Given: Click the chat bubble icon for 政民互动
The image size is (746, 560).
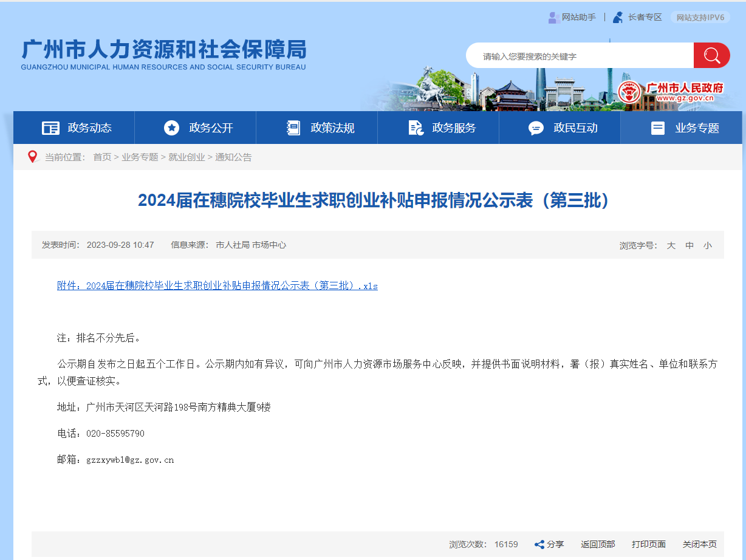Looking at the screenshot, I should (x=536, y=128).
